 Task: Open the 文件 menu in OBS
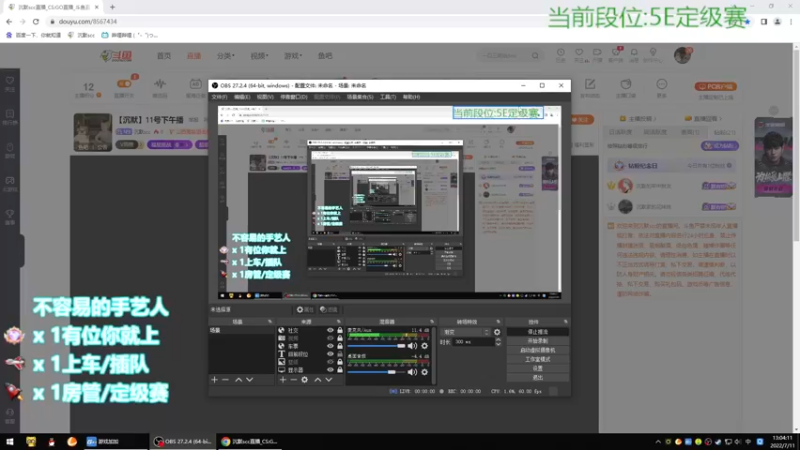219,97
